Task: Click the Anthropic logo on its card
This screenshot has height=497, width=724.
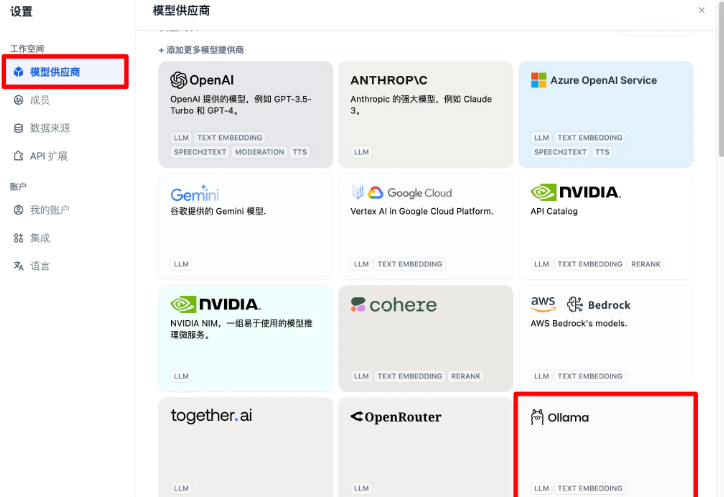Action: point(389,80)
